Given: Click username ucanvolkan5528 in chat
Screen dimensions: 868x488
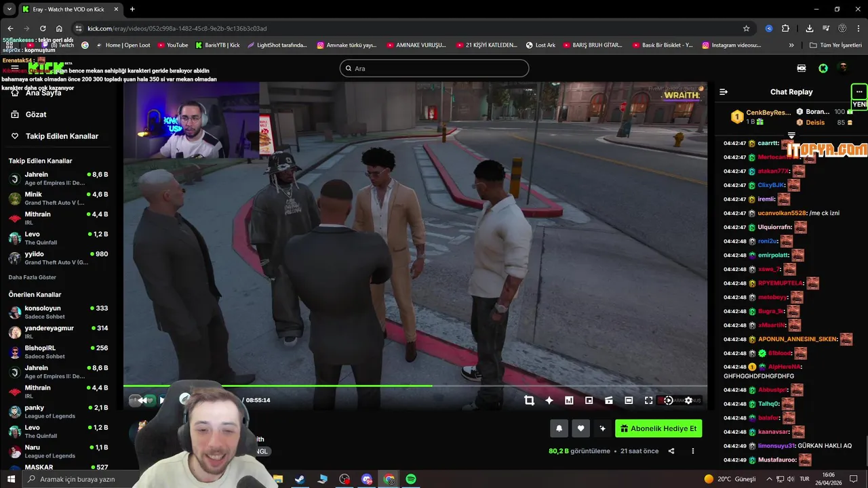Looking at the screenshot, I should click(x=782, y=213).
